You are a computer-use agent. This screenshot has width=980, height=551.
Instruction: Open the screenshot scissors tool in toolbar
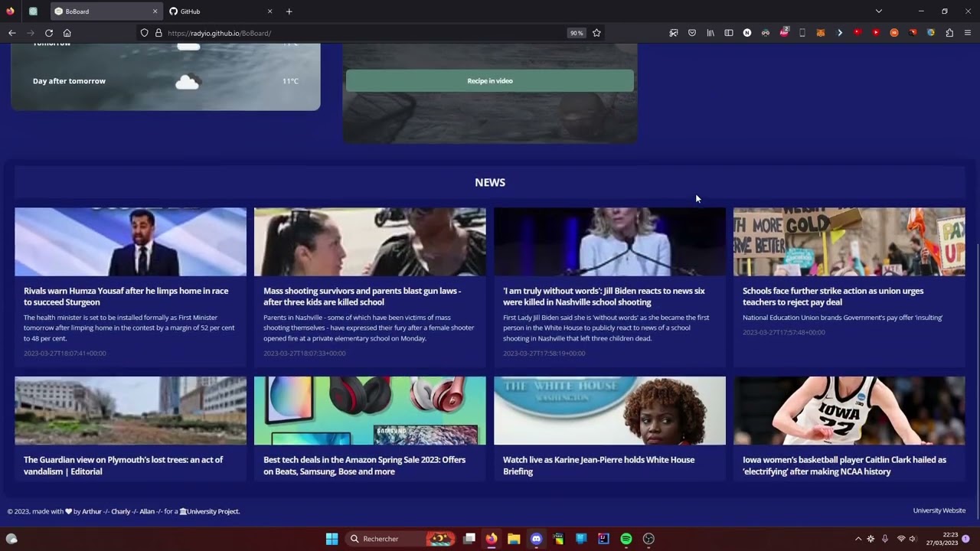click(674, 33)
